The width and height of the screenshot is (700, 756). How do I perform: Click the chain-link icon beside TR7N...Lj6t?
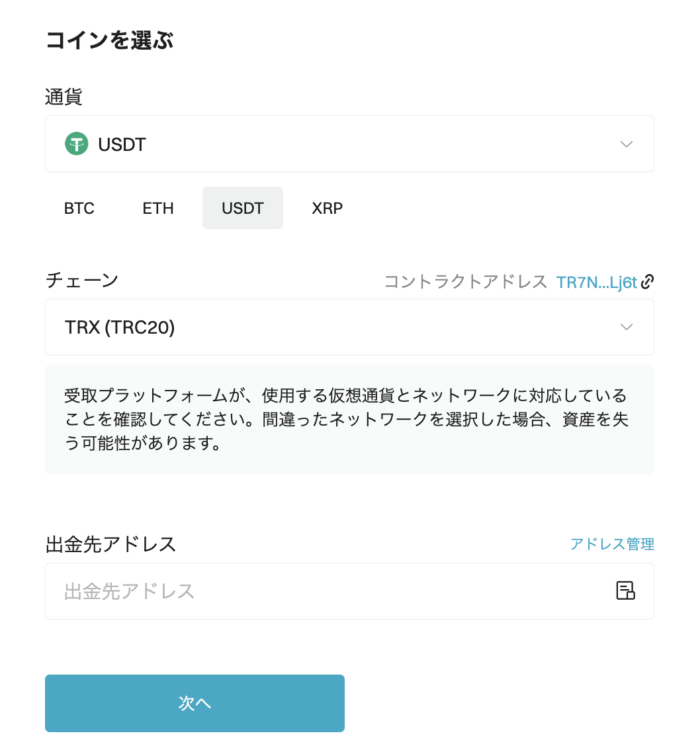(x=648, y=281)
